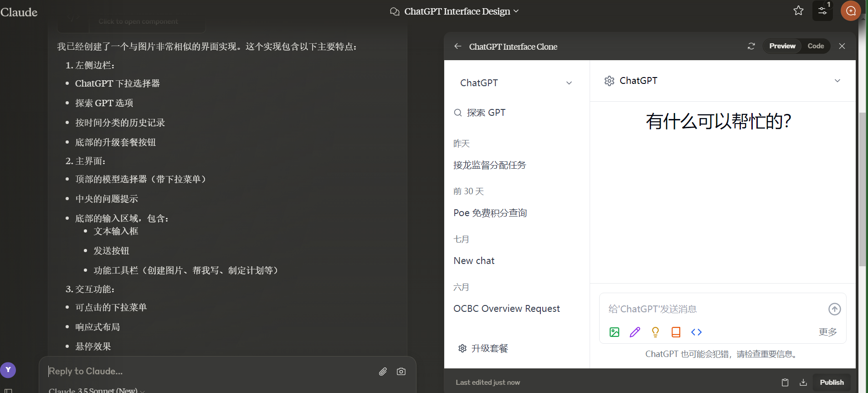
Task: Click the yellow lightbulb icon
Action: pos(655,332)
